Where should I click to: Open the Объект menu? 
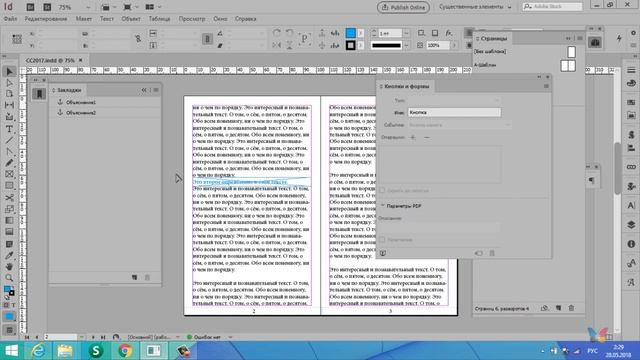[131, 19]
